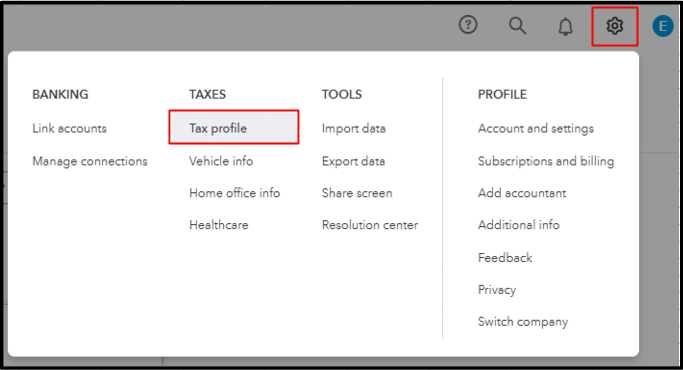Open the notifications bell icon

pos(565,27)
